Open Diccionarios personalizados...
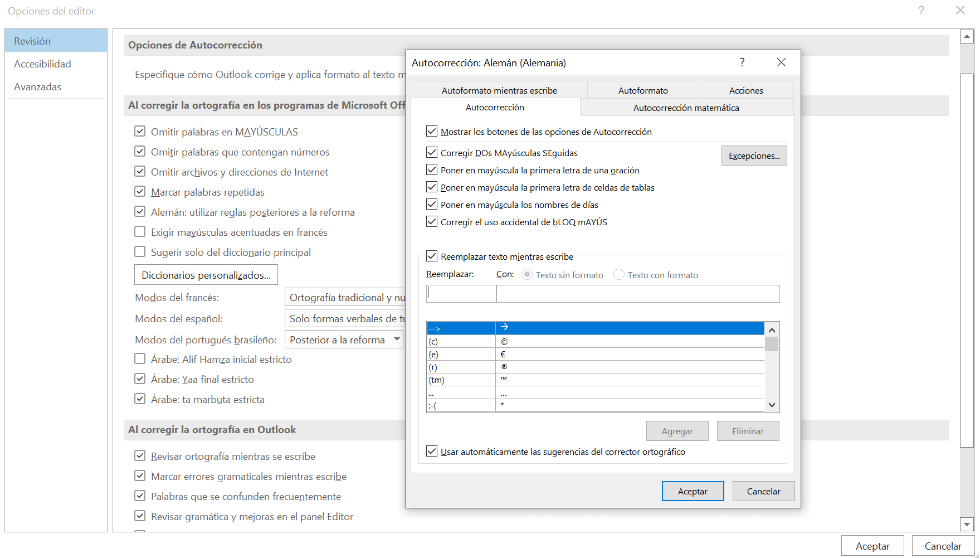 (206, 275)
